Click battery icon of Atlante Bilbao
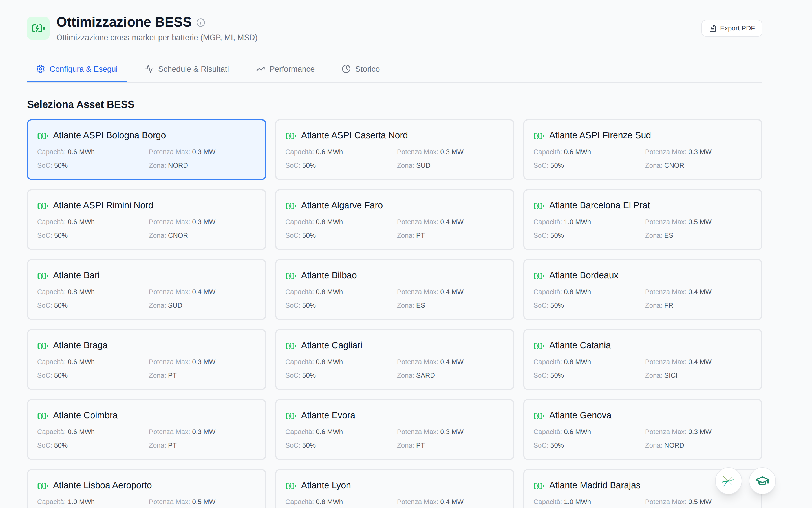The width and height of the screenshot is (812, 508). [291, 276]
